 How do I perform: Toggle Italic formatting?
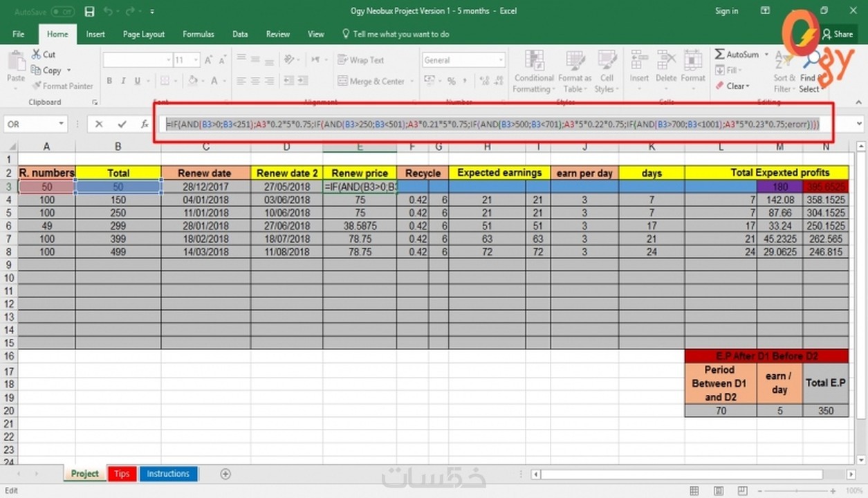click(124, 81)
